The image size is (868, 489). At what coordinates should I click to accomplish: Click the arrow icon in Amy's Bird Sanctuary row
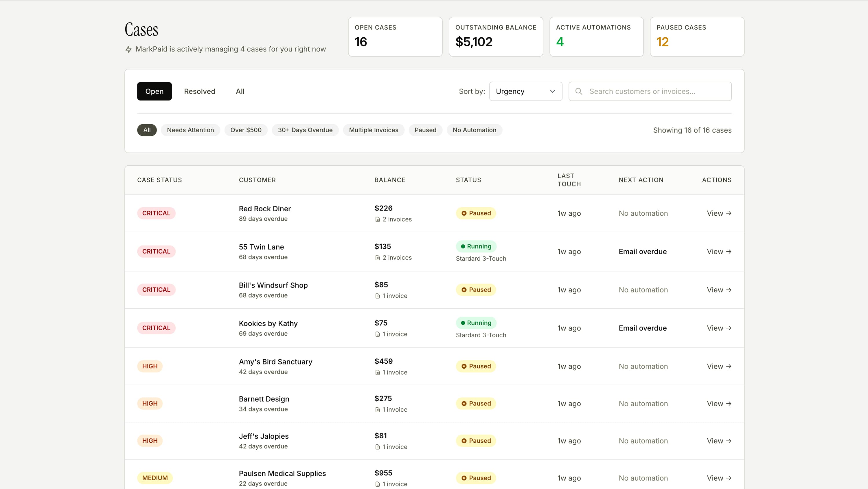point(729,366)
